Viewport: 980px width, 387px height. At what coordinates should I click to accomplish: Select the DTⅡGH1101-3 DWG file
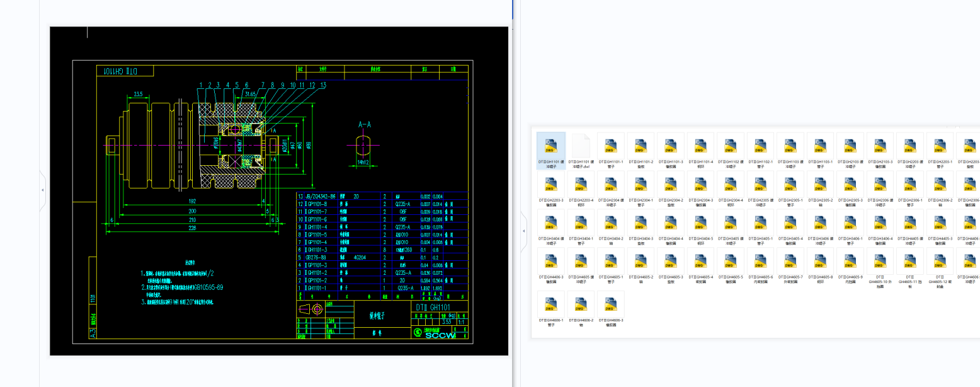[671, 151]
